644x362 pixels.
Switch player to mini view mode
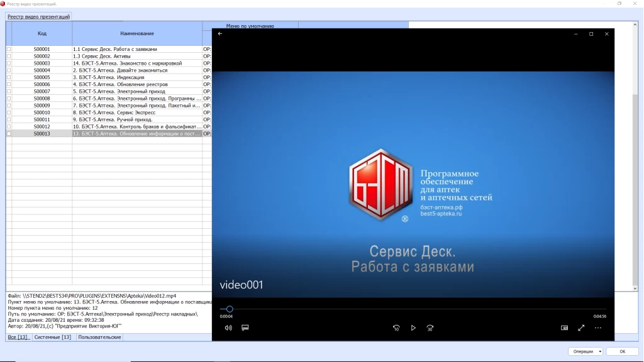point(564,328)
